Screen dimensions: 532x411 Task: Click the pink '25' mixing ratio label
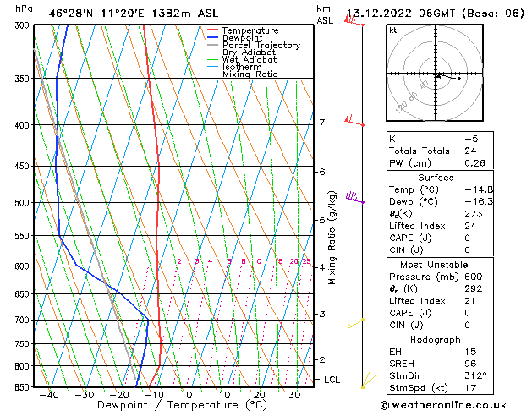click(x=307, y=261)
